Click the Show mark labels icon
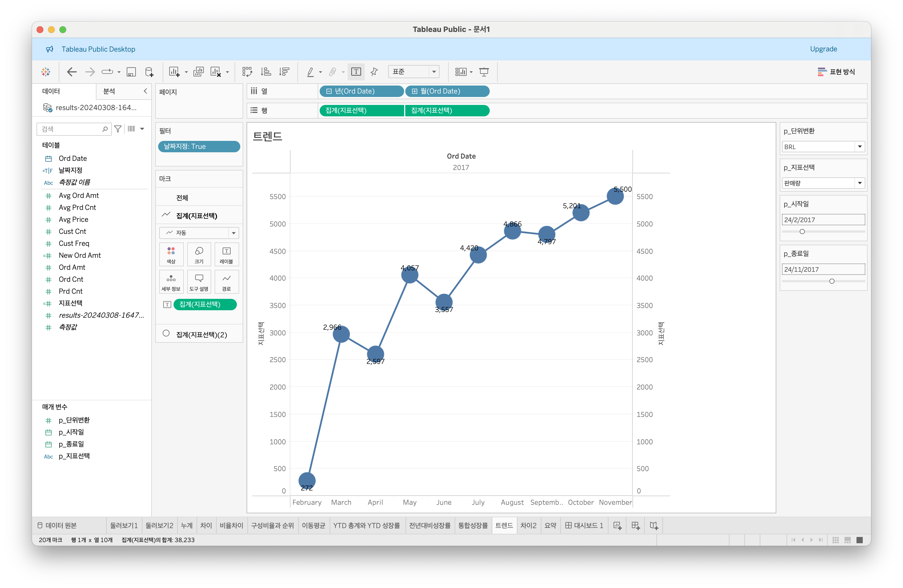The width and height of the screenshot is (903, 588). [x=356, y=72]
